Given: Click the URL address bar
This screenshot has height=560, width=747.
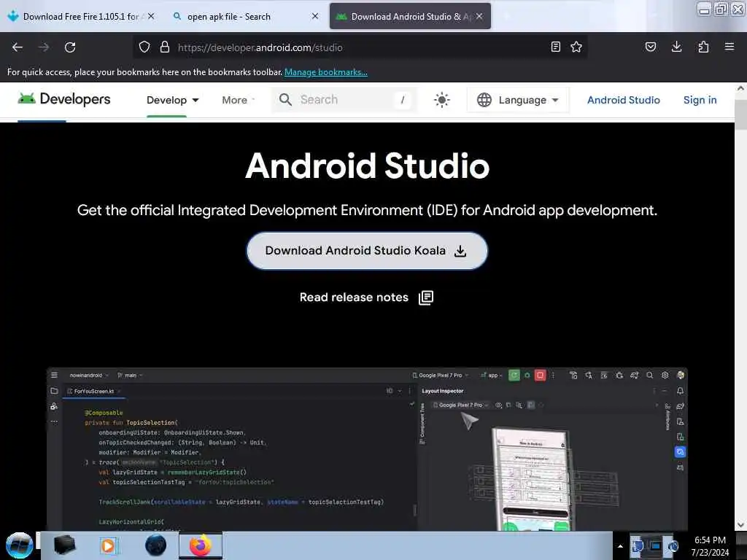Looking at the screenshot, I should pyautogui.click(x=362, y=47).
